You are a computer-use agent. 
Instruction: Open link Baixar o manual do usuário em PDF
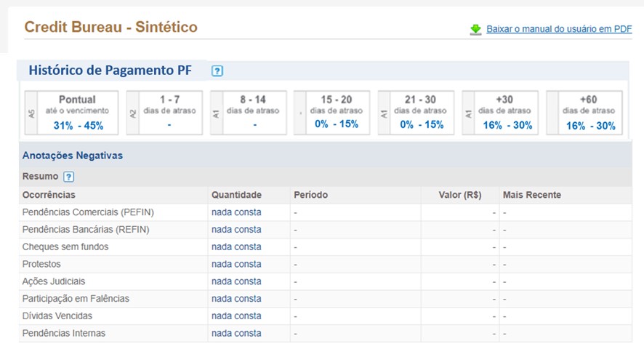point(559,29)
